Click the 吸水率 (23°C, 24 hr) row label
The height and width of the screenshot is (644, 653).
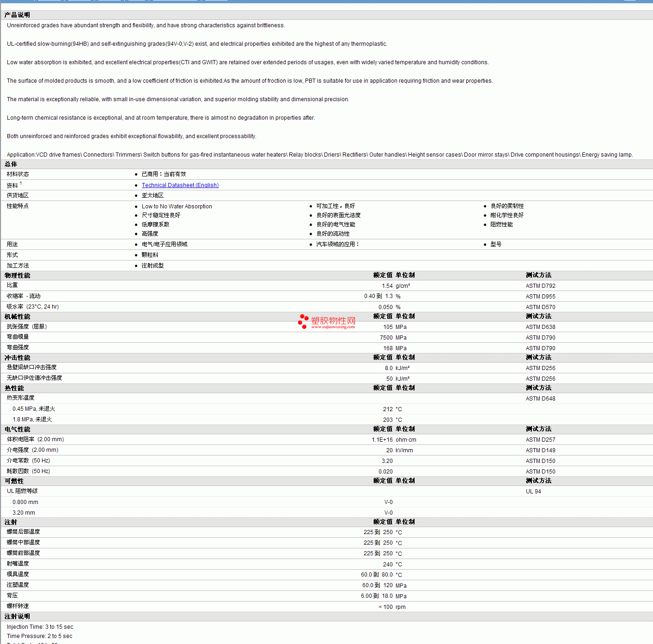pos(33,307)
